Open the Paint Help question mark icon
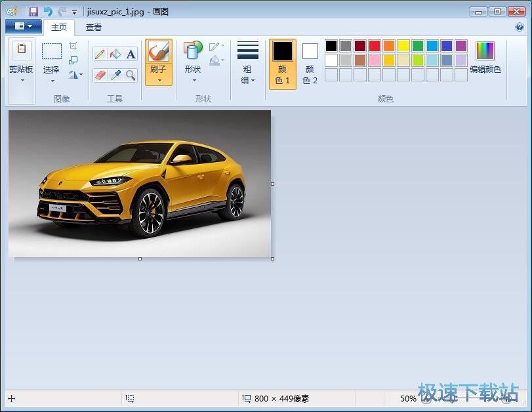 point(519,27)
